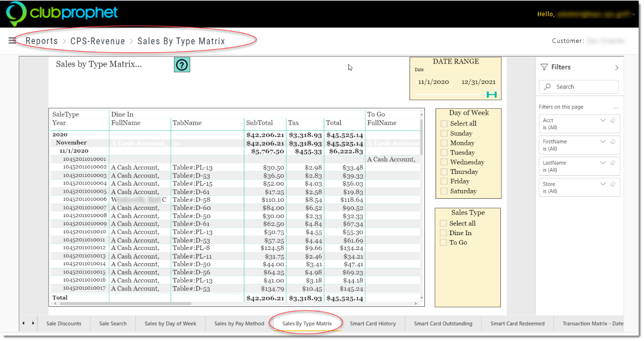Check Select all under Sales Type

pyautogui.click(x=443, y=223)
